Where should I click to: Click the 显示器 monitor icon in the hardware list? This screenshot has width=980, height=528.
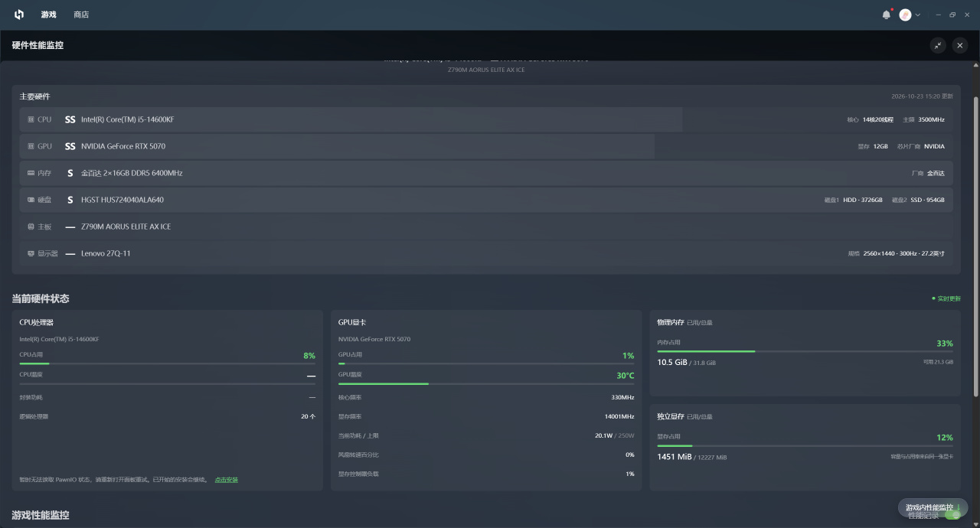point(31,253)
